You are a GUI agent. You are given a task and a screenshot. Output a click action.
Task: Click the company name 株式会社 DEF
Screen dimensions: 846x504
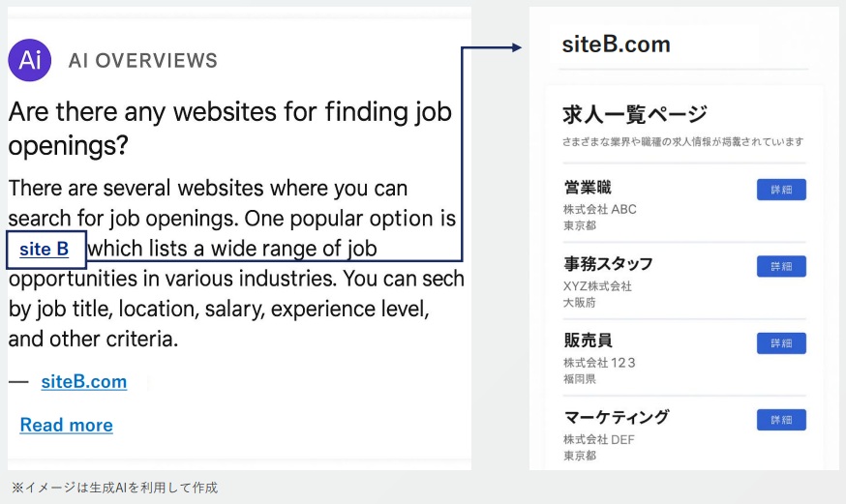[x=600, y=439]
